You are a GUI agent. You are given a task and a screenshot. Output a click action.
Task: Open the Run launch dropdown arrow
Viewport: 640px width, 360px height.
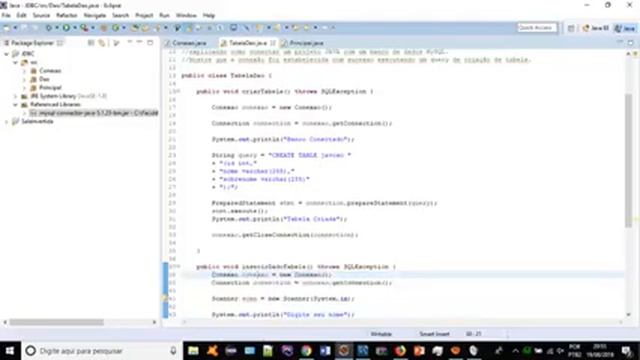click(x=75, y=28)
